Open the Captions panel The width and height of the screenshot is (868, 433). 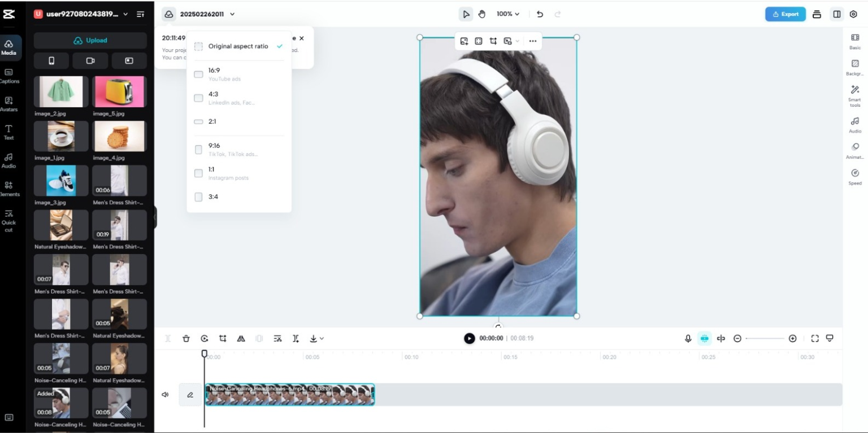pyautogui.click(x=8, y=76)
